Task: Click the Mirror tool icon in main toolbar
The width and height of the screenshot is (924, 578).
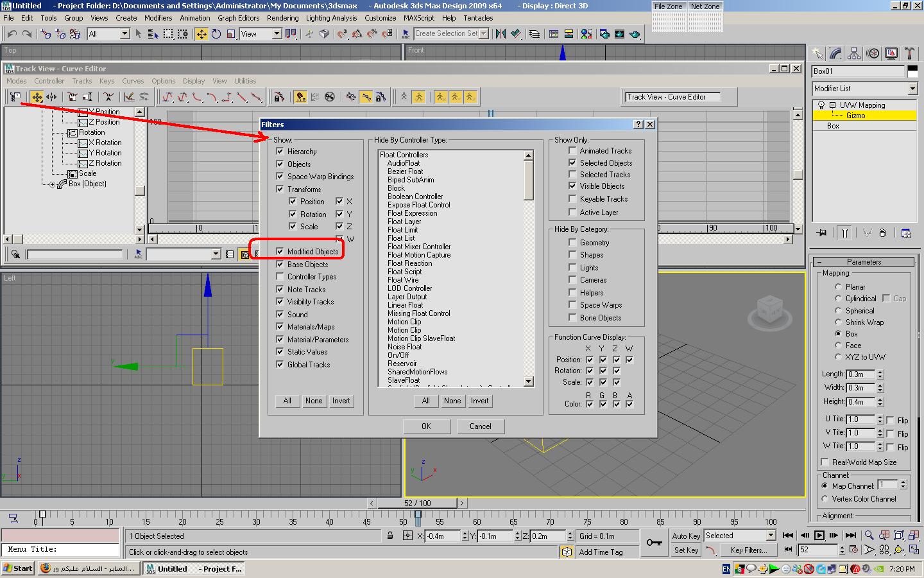Action: 501,34
